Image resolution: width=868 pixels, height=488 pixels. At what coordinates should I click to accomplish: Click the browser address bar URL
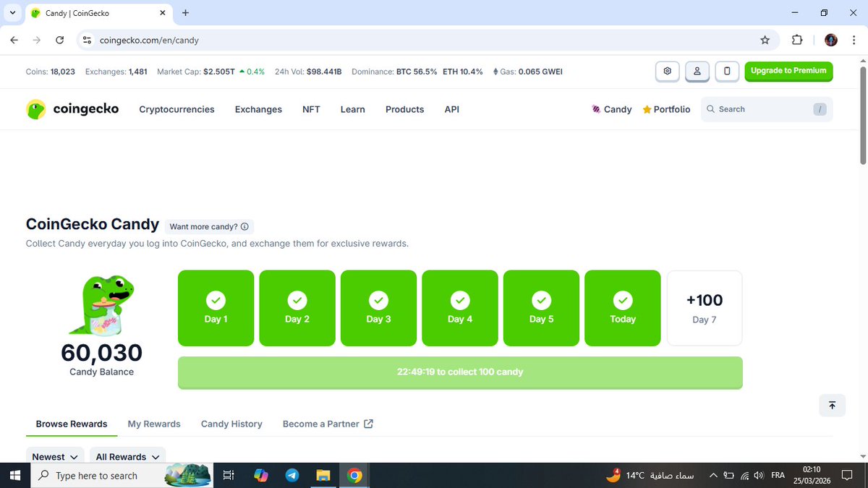149,40
